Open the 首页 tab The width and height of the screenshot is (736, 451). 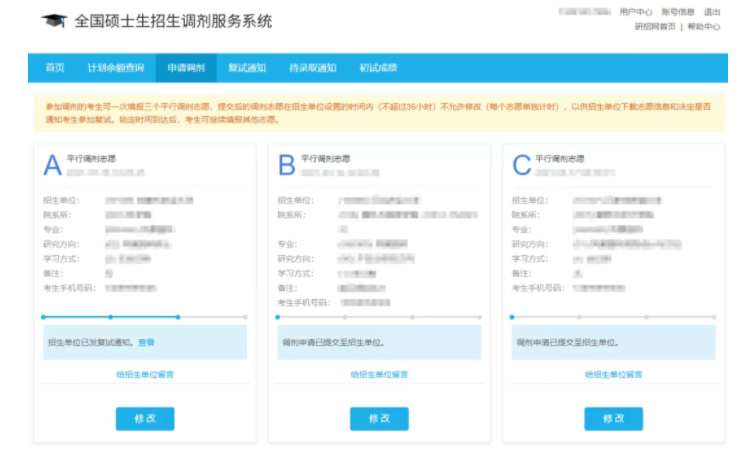(x=55, y=68)
